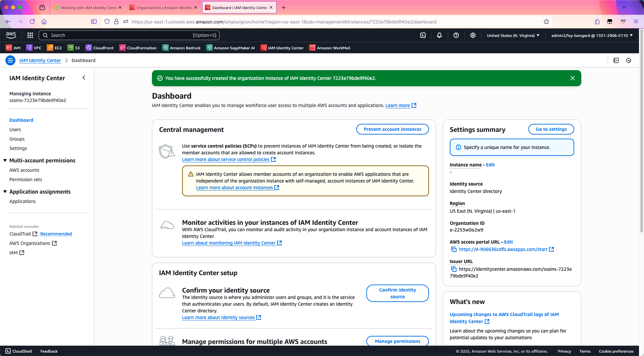Viewport: 644px width, 356px height.
Task: Click the Manage permissions button
Action: [x=397, y=341]
